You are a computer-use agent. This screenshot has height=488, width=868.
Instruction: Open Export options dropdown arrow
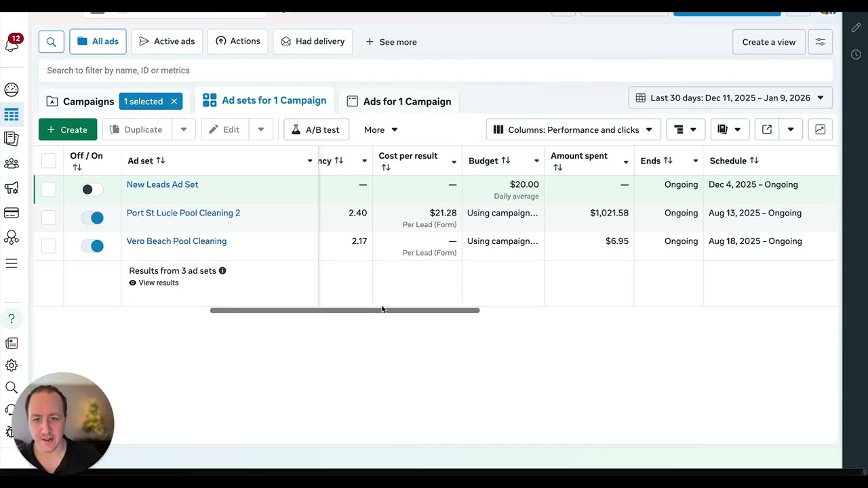pyautogui.click(x=791, y=129)
